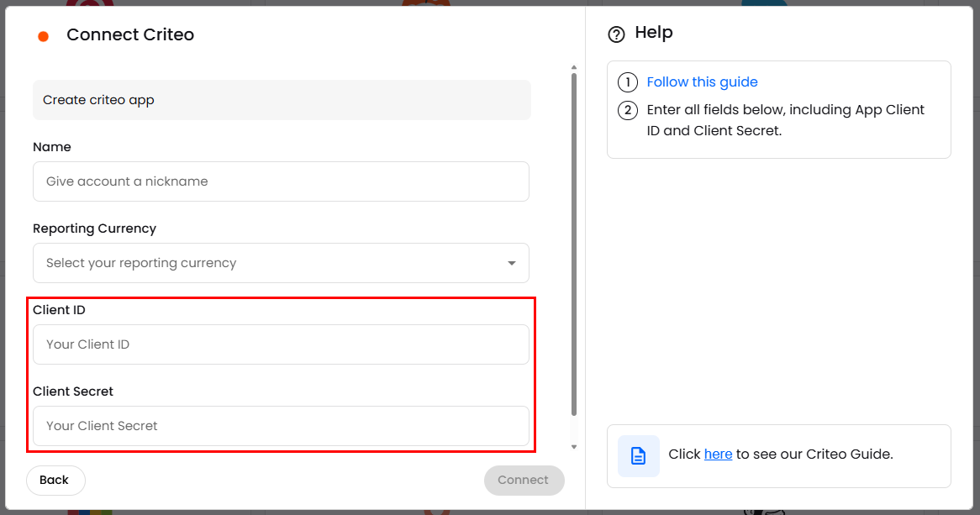This screenshot has width=980, height=515.
Task: Expand the Reporting Currency dropdown arrow
Action: [511, 264]
